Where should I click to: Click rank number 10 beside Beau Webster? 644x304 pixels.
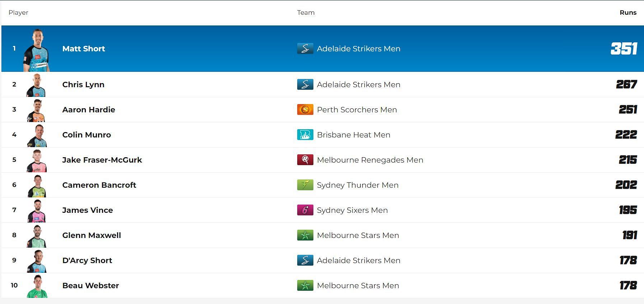14,285
